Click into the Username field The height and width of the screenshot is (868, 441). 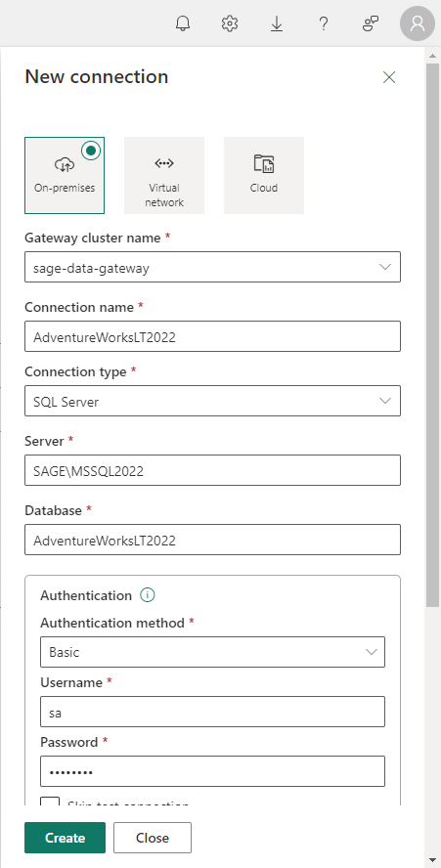coord(212,712)
